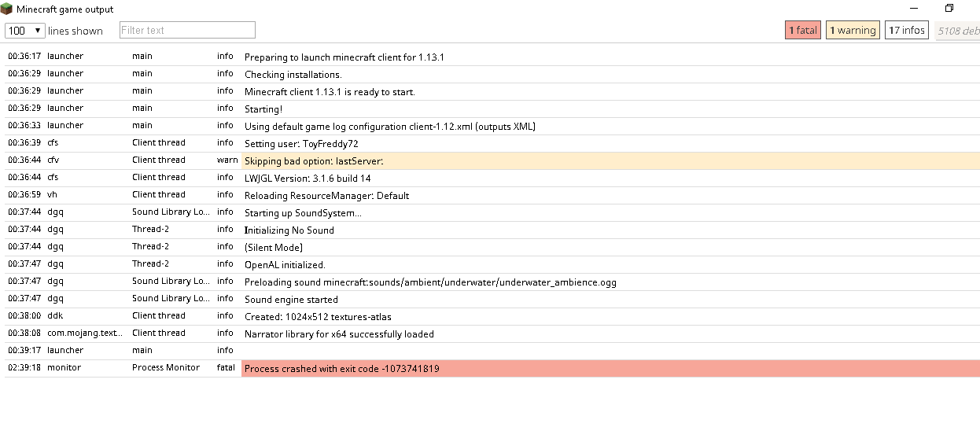Click the Filter text input field
The height and width of the screenshot is (442, 980).
coord(187,30)
